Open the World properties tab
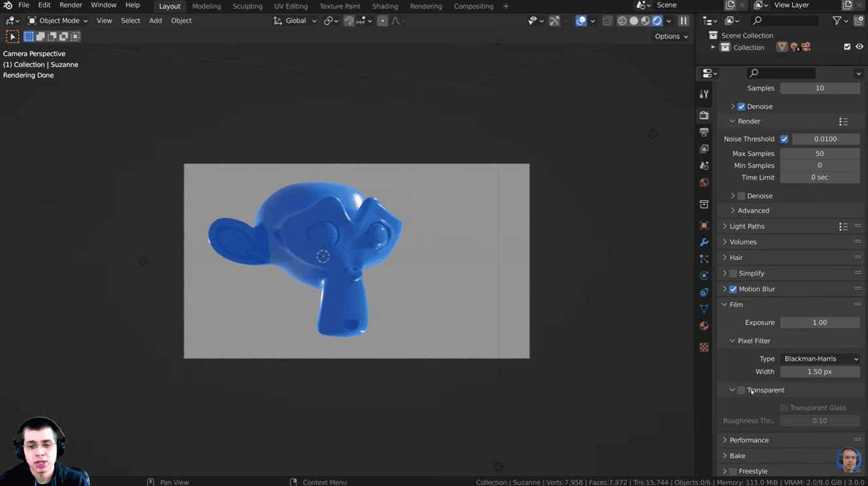This screenshot has height=486, width=868. point(704,183)
